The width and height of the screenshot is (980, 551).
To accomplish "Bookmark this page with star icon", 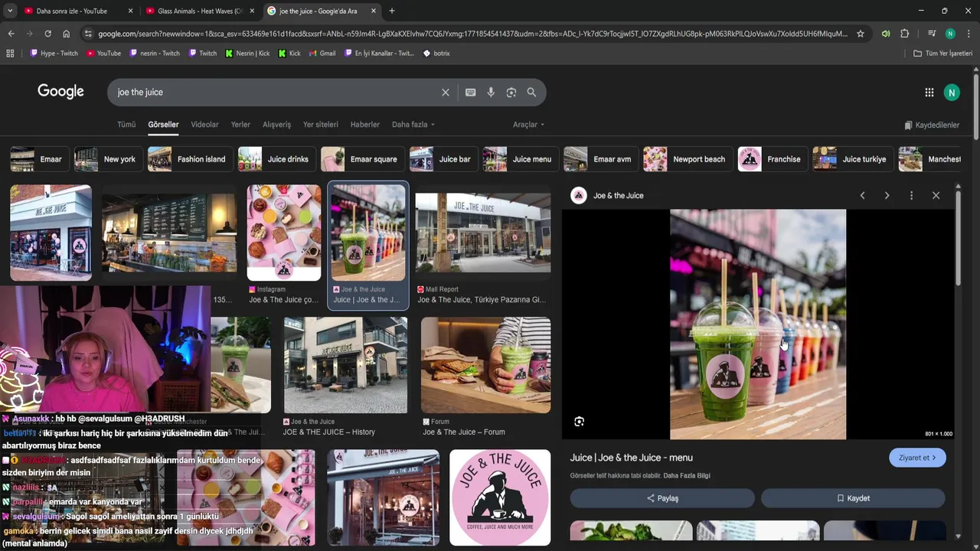I will point(861,34).
